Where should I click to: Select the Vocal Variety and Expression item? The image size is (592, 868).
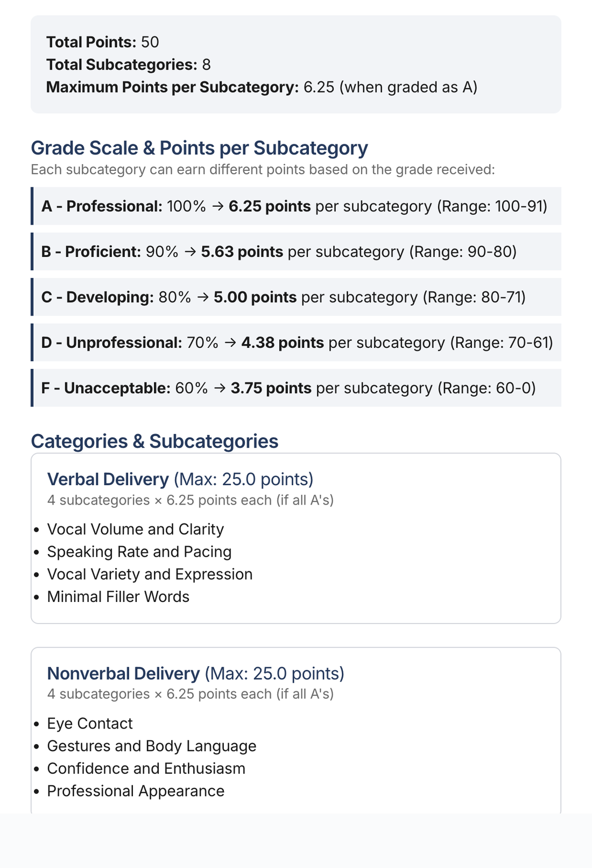point(150,575)
